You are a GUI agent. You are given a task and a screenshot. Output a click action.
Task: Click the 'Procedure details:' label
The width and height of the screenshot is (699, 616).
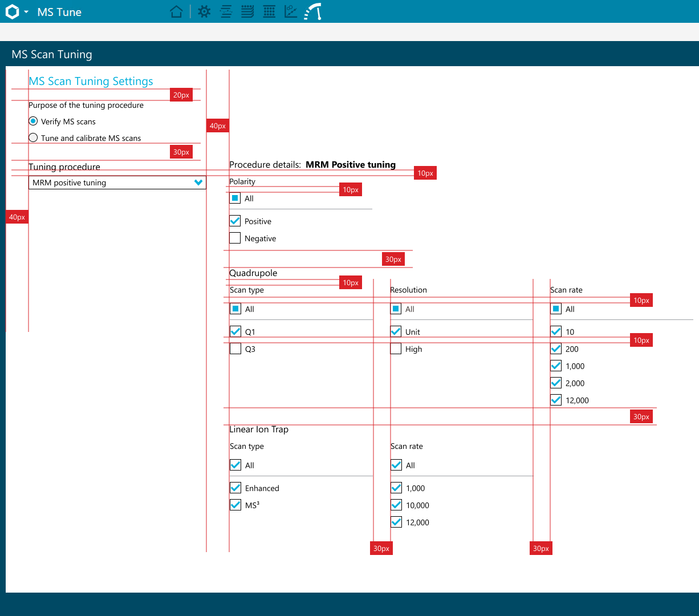(x=265, y=164)
